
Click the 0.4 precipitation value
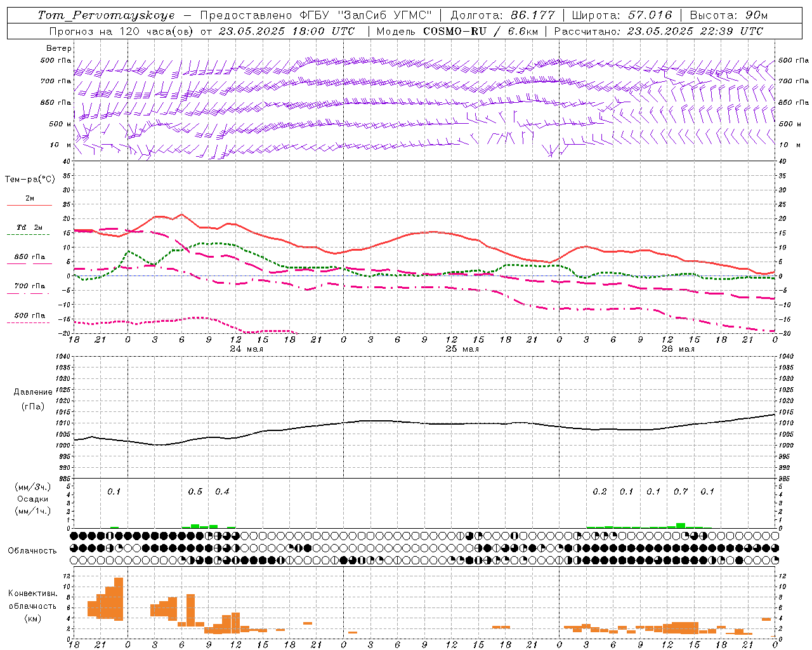click(222, 491)
